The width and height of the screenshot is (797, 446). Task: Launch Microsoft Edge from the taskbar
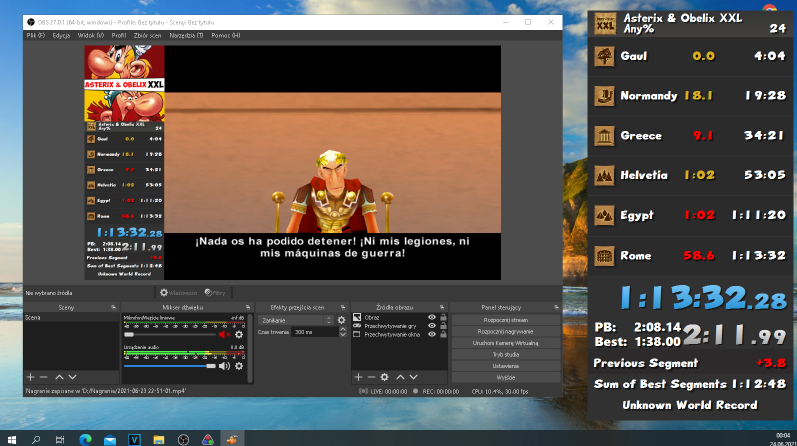[x=85, y=439]
